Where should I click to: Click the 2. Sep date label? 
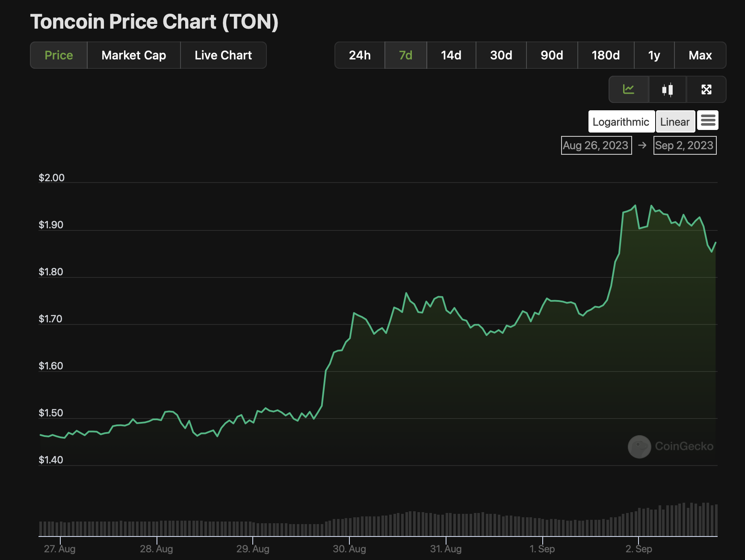tap(639, 549)
